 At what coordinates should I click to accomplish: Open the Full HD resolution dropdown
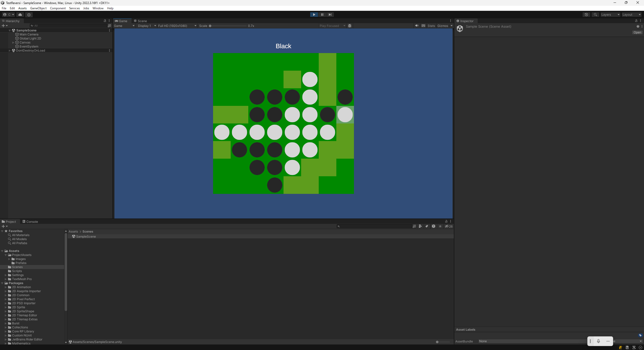click(177, 26)
